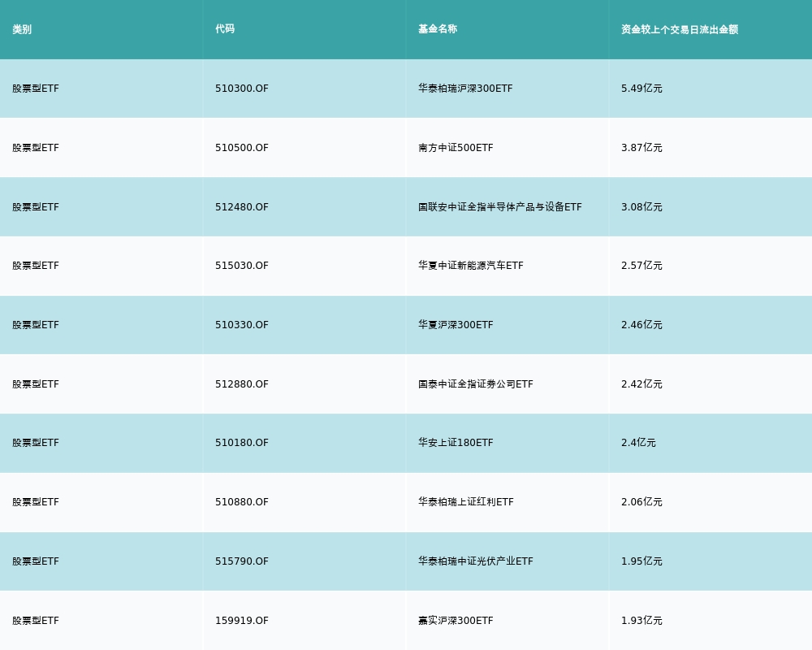Image resolution: width=812 pixels, height=650 pixels.
Task: Click 股票型ETF in the 510500.OF row
Action: (36, 148)
